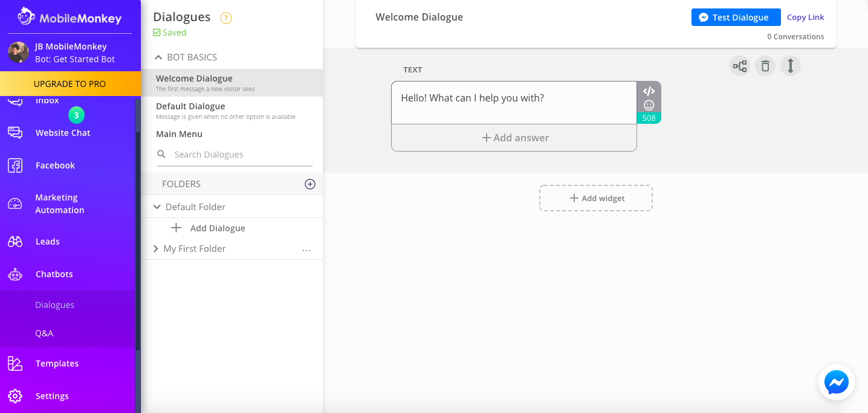Open the Dialogues help question mark
The height and width of the screenshot is (413, 868).
(226, 18)
